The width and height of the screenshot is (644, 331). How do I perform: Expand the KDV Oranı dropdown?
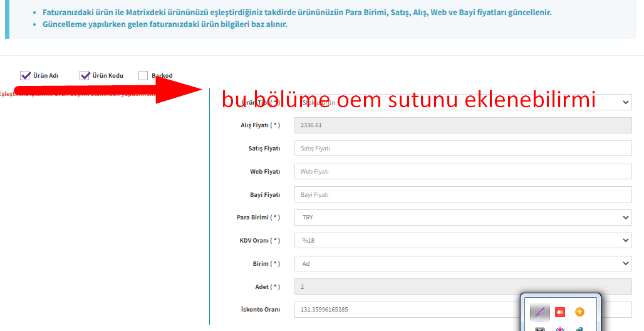[x=463, y=241]
